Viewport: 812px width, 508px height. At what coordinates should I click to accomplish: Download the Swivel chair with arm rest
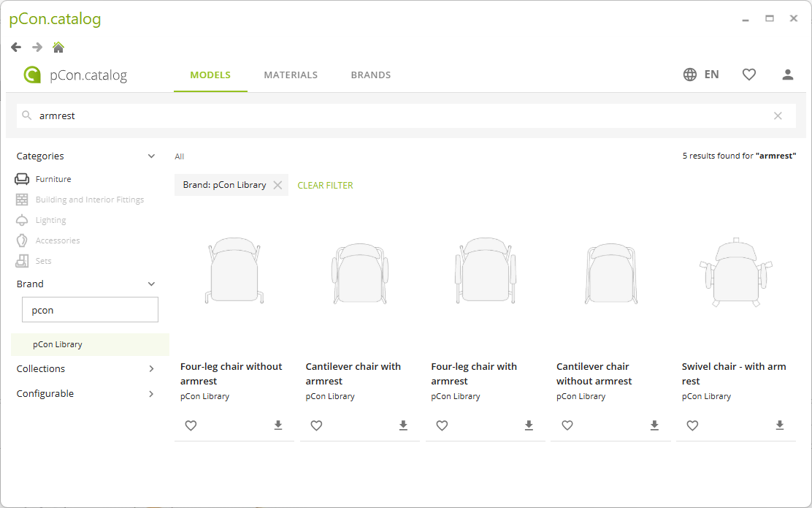(780, 425)
